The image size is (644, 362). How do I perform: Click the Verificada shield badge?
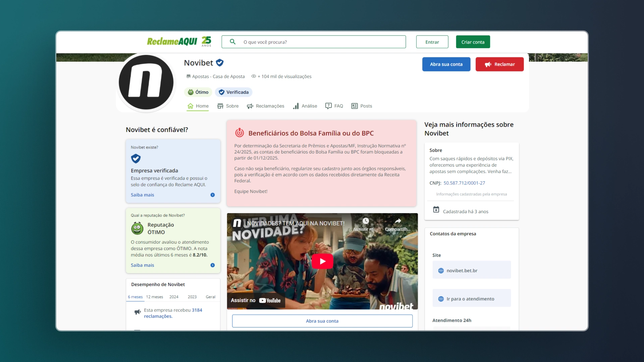point(233,92)
